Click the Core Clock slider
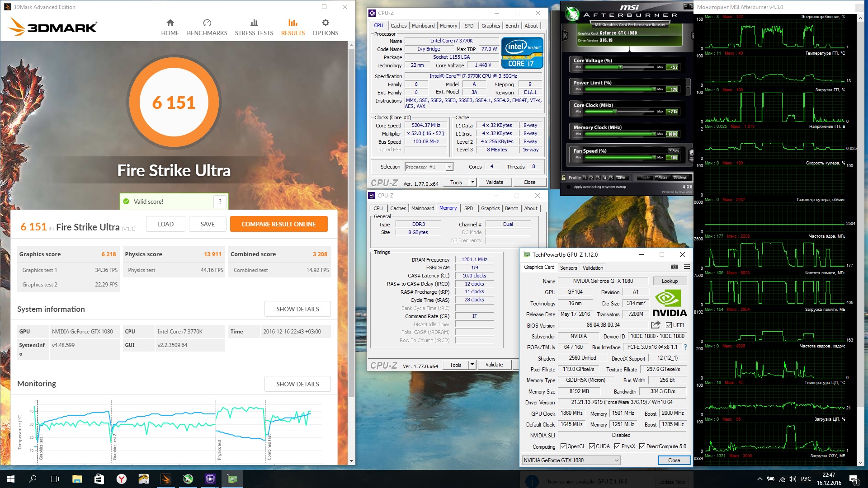The width and height of the screenshot is (868, 488). coord(619,112)
